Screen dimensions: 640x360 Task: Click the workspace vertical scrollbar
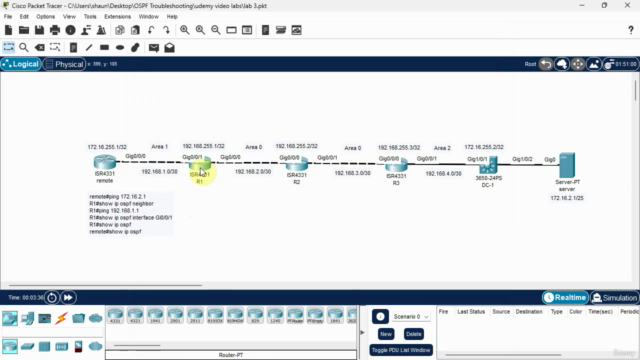[635, 90]
